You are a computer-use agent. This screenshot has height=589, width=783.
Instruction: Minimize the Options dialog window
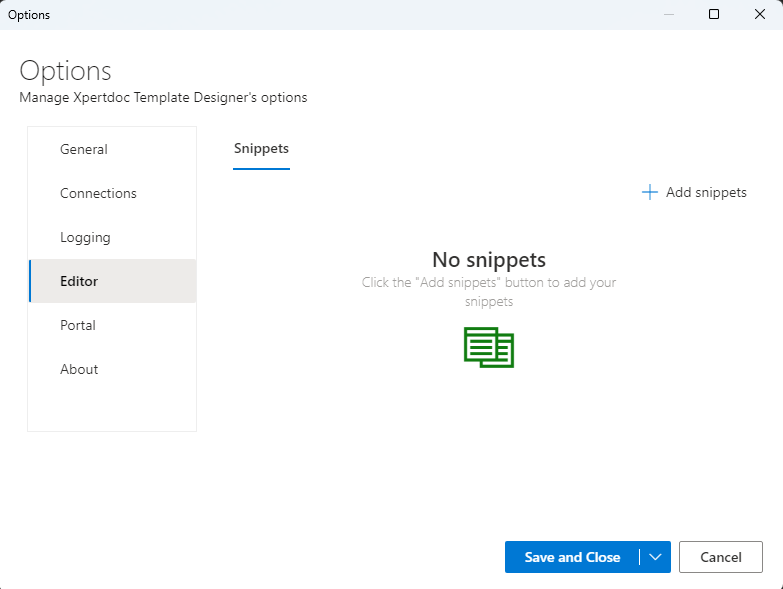point(668,15)
